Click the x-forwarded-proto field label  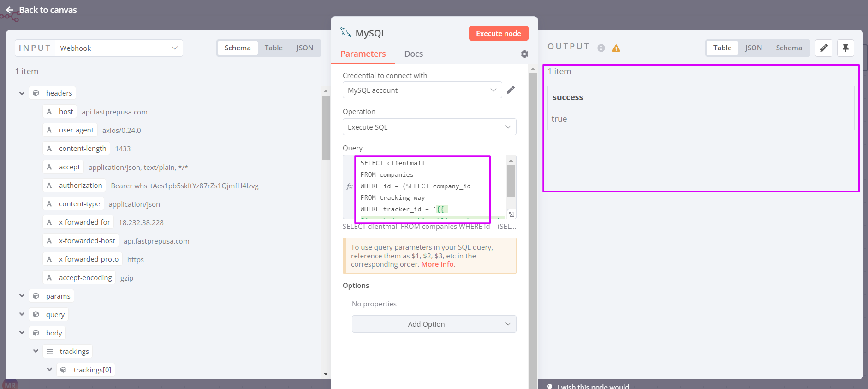[x=89, y=259]
